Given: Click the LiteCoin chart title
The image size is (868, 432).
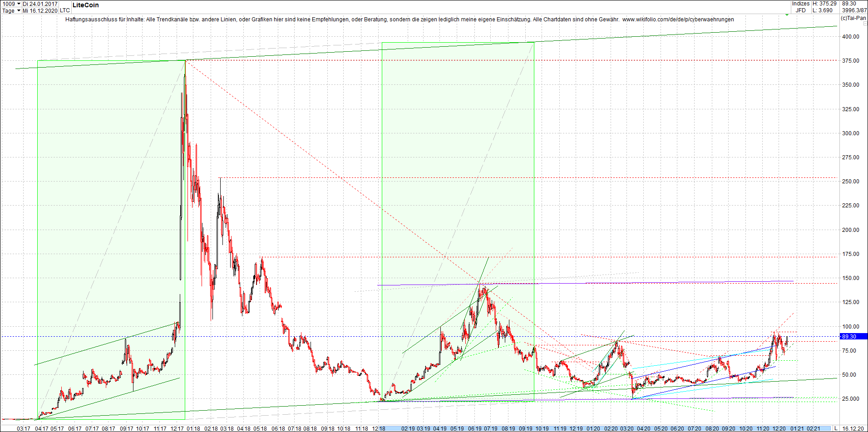Looking at the screenshot, I should (x=85, y=5).
